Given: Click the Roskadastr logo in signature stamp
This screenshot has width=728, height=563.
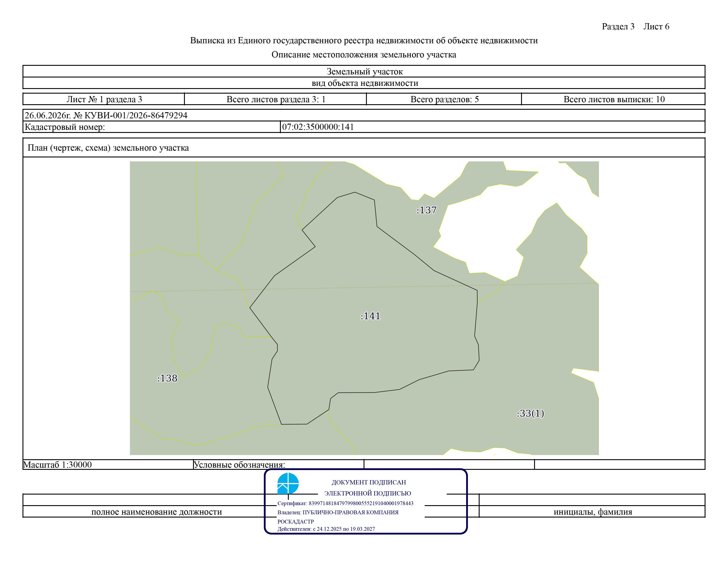Looking at the screenshot, I should click(288, 483).
